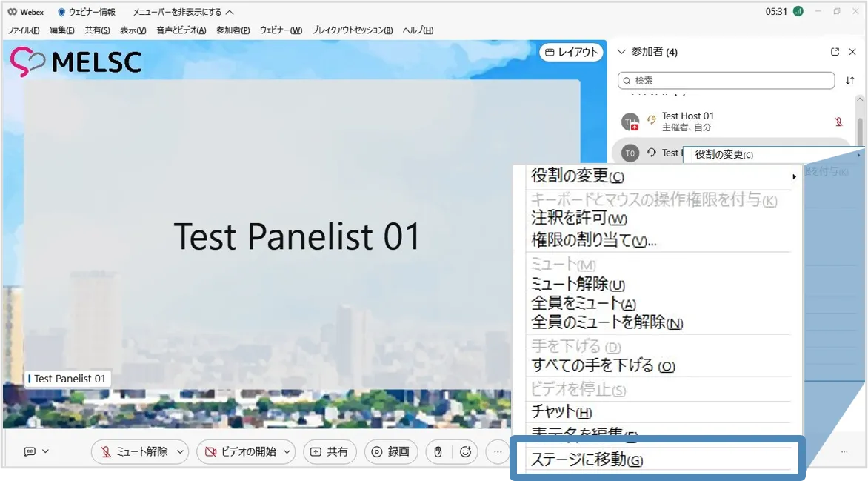
Task: Click the sort participants icon
Action: tap(849, 80)
